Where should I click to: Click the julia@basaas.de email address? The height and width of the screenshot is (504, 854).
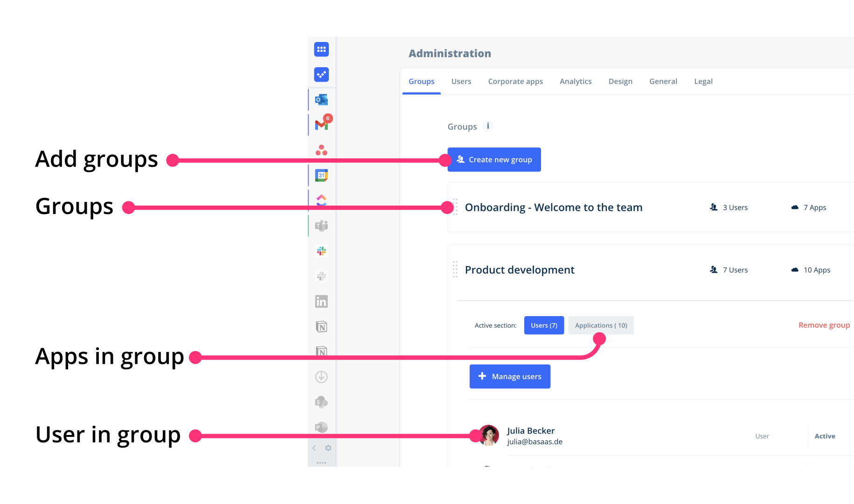[x=535, y=442]
